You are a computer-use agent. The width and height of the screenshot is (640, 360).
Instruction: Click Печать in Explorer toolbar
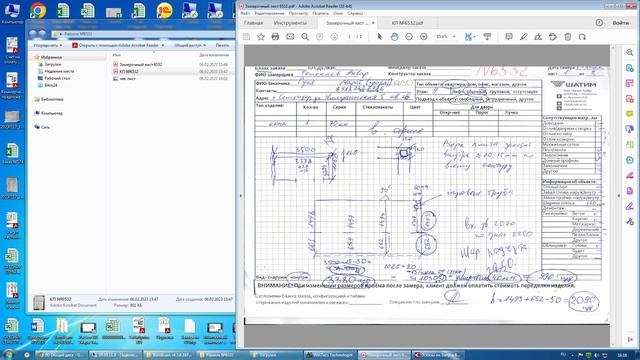pos(222,45)
